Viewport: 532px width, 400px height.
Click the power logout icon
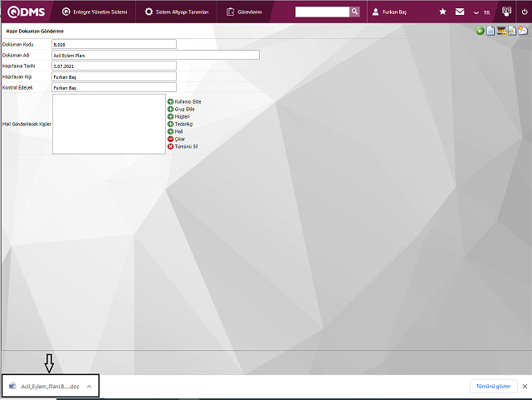click(x=525, y=12)
